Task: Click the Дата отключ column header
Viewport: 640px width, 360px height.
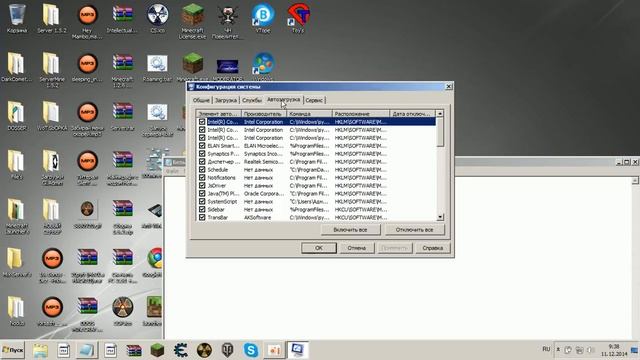Action: [413, 113]
